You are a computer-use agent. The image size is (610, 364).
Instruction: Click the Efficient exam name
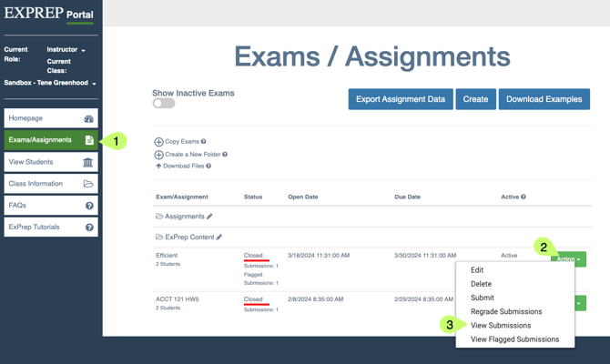click(167, 256)
